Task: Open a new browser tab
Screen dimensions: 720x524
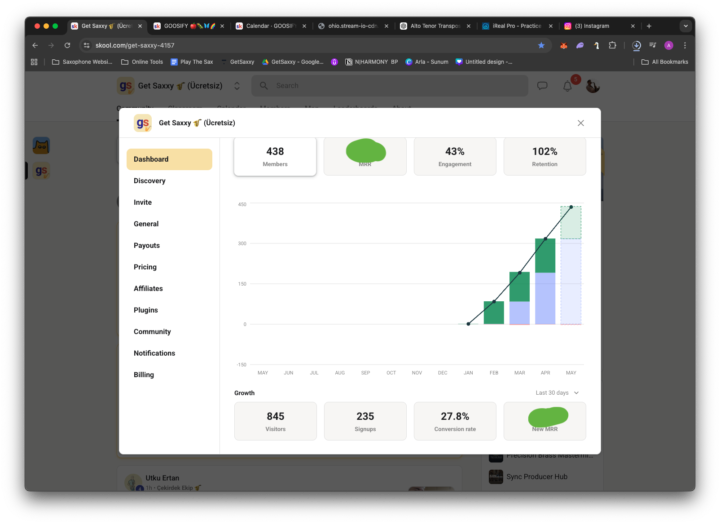Action: [x=649, y=26]
